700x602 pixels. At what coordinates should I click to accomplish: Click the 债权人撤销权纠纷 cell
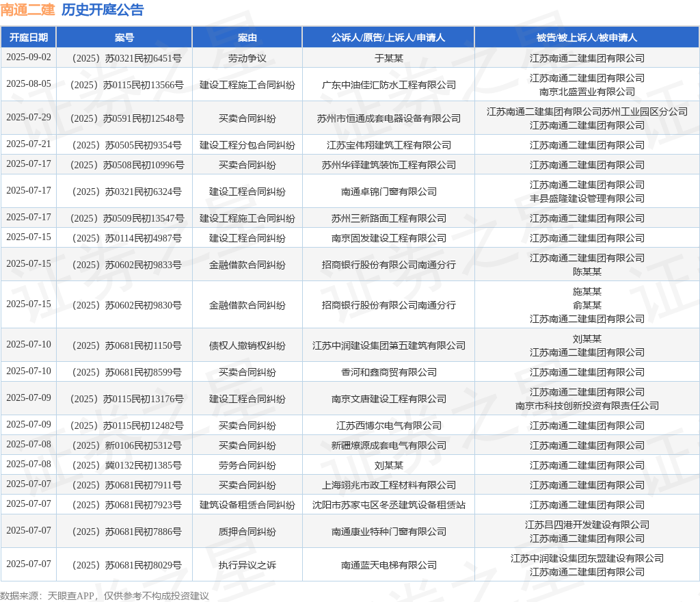tap(247, 345)
